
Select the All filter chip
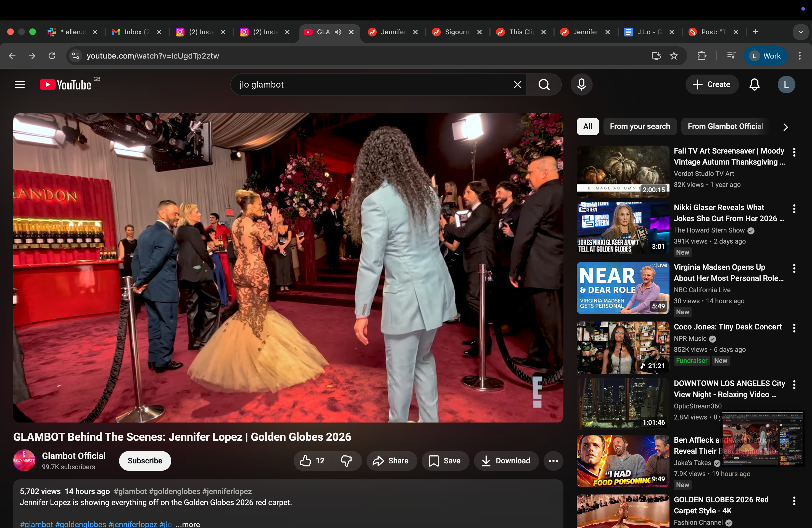pos(587,126)
